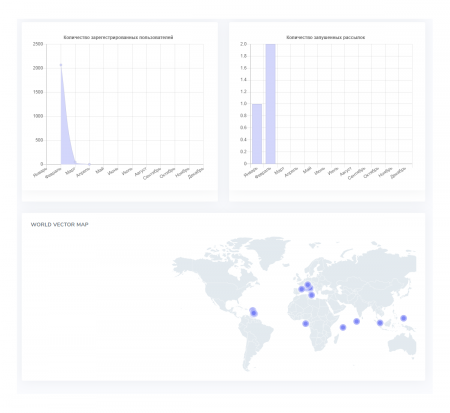Click 'Август' label under the users chart
The width and height of the screenshot is (450, 413).
140,172
